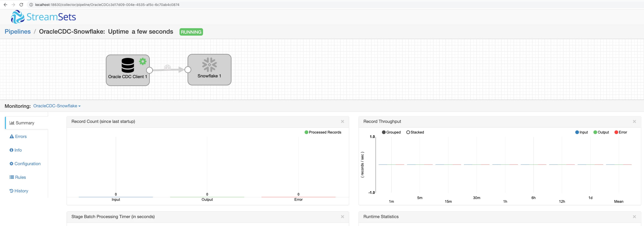Toggle the Input series legend
This screenshot has height=226, width=644.
point(582,132)
